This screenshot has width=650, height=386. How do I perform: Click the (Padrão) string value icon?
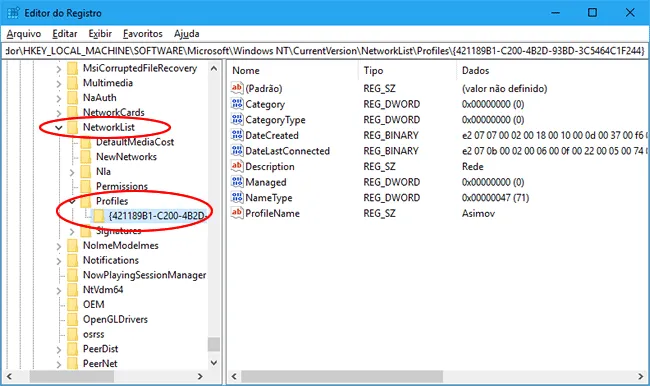[237, 88]
